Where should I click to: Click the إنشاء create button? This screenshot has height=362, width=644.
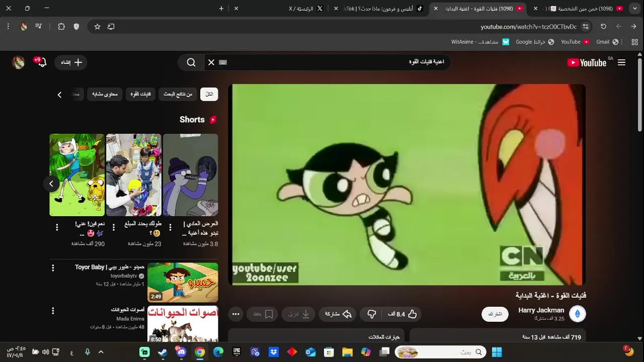[x=71, y=62]
